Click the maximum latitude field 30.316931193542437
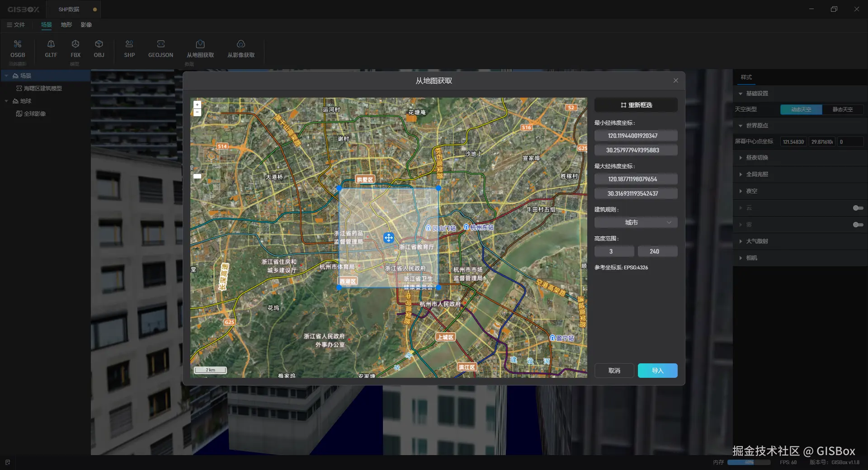 click(636, 193)
